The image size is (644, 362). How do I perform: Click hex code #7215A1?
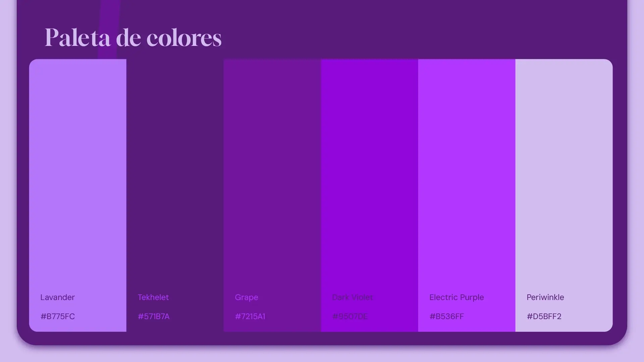[x=250, y=316]
